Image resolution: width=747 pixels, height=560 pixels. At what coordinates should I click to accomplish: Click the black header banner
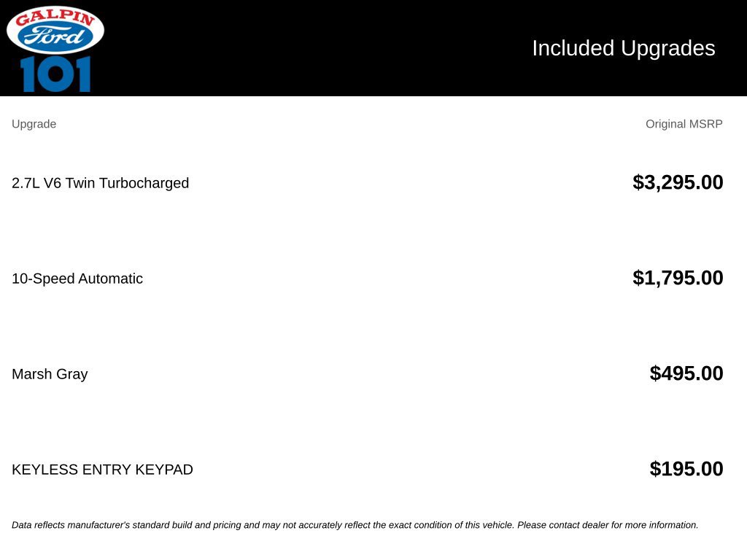click(x=373, y=48)
